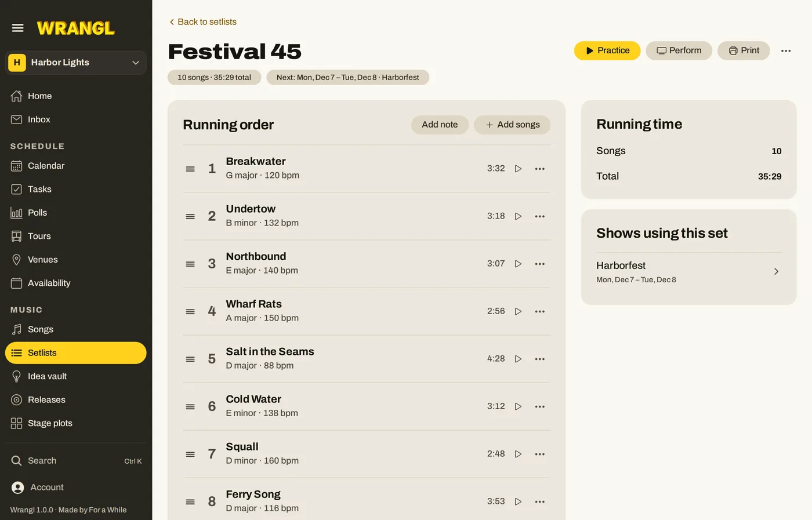Start Practice mode for this setlist
The width and height of the screenshot is (812, 520).
tap(607, 50)
